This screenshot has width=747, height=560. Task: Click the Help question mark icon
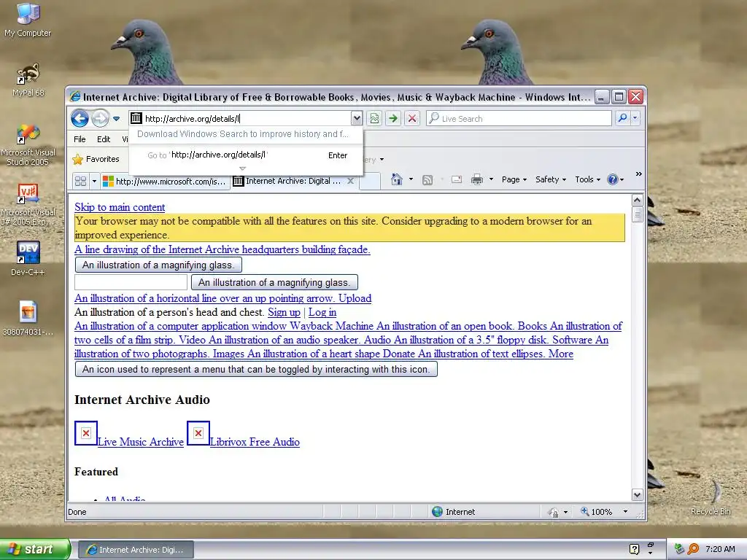[612, 179]
